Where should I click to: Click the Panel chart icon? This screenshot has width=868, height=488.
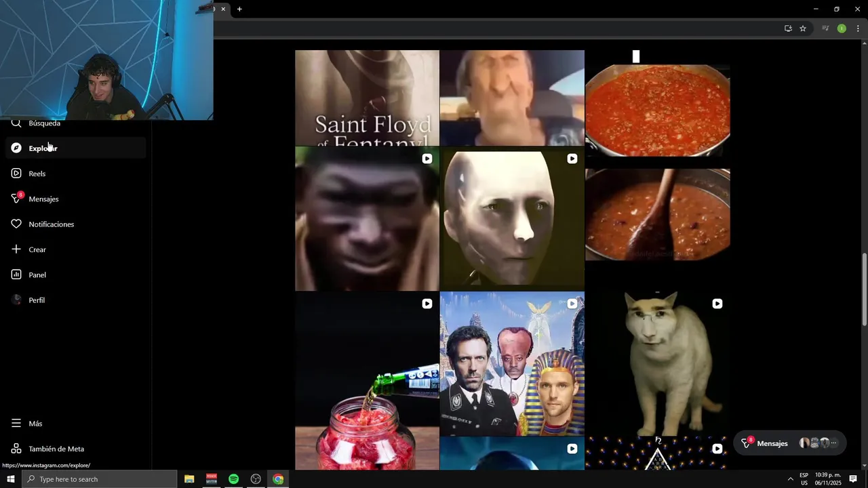click(16, 274)
